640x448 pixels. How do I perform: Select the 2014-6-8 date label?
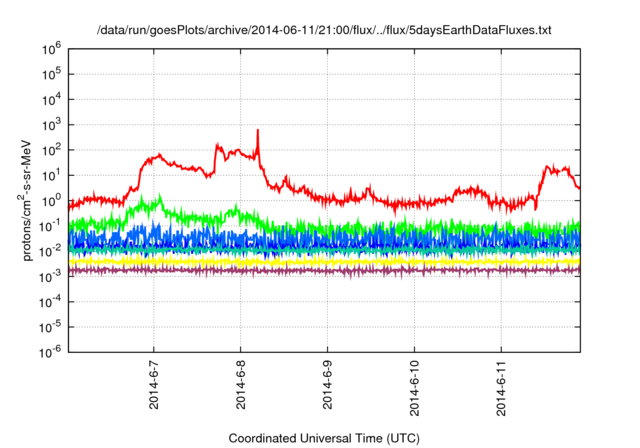click(241, 385)
